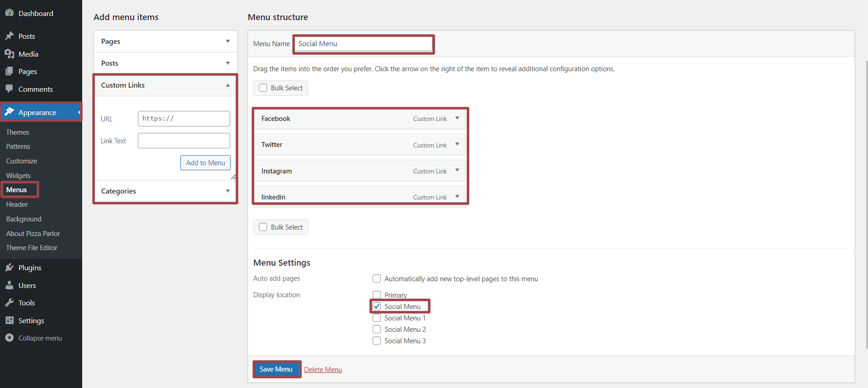Screen dimensions: 868x388
Task: Click the Custom Links section heading
Action: [123, 85]
